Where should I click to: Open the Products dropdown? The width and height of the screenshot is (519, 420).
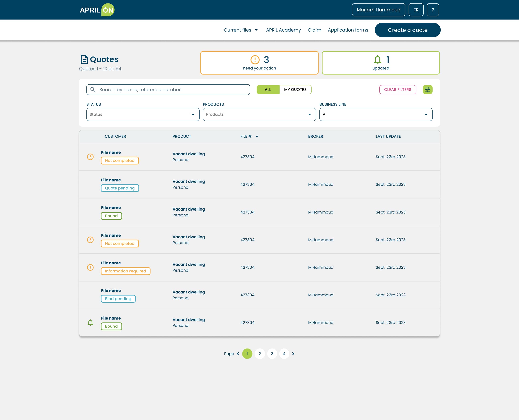(259, 114)
